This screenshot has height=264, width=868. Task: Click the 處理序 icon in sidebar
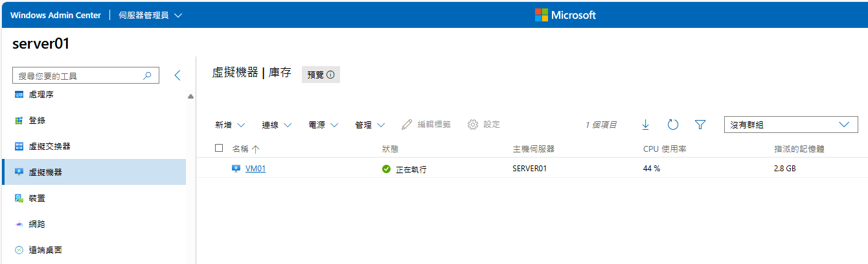pyautogui.click(x=19, y=95)
